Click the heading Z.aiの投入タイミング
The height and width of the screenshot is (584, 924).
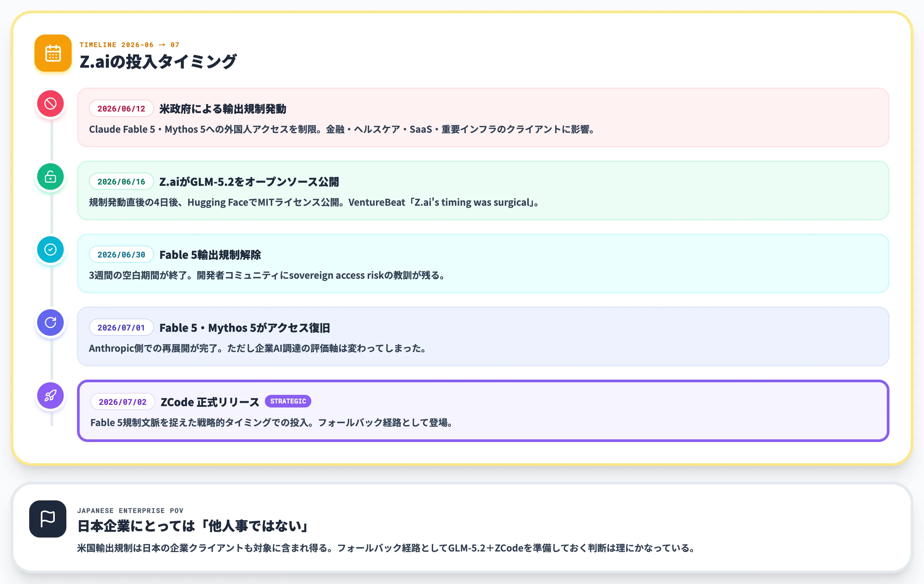click(x=158, y=61)
